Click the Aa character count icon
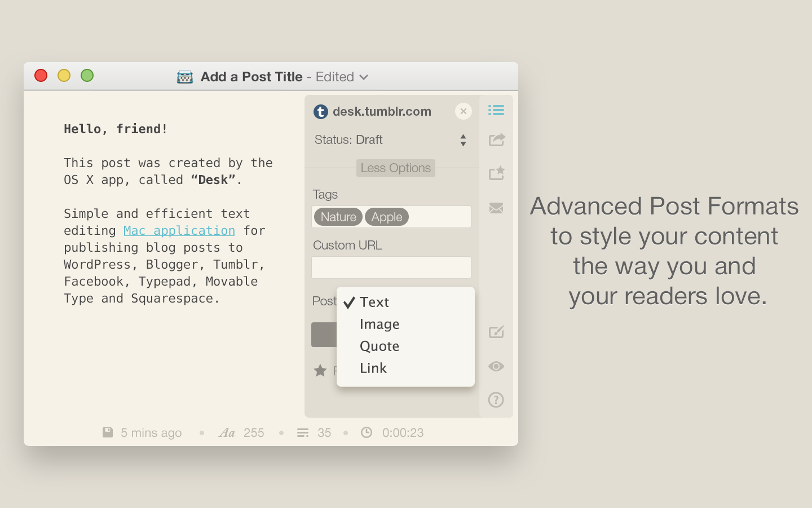This screenshot has height=508, width=812. coord(227,433)
